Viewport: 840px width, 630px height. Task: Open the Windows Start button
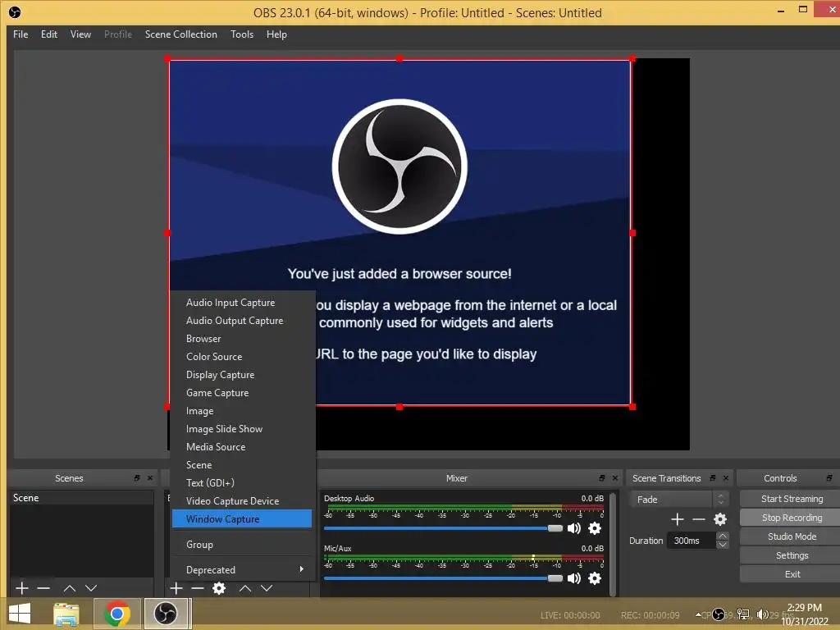pos(20,614)
